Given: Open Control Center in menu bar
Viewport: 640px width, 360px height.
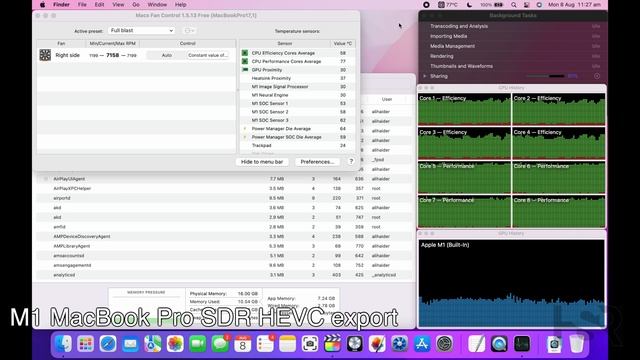Looking at the screenshot, I should [527, 5].
